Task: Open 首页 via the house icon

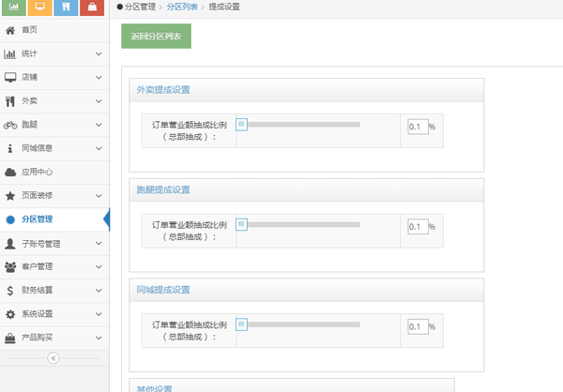Action: (10, 30)
